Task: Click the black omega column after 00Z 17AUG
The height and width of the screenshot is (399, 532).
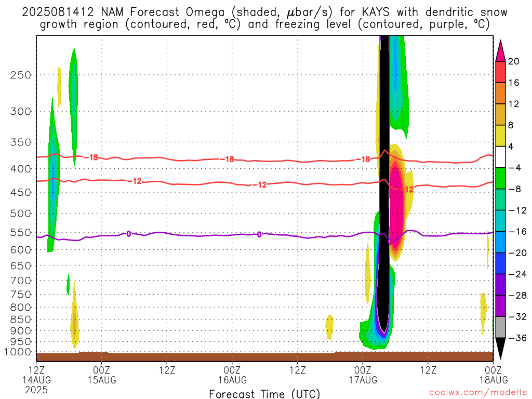Action: point(384,183)
